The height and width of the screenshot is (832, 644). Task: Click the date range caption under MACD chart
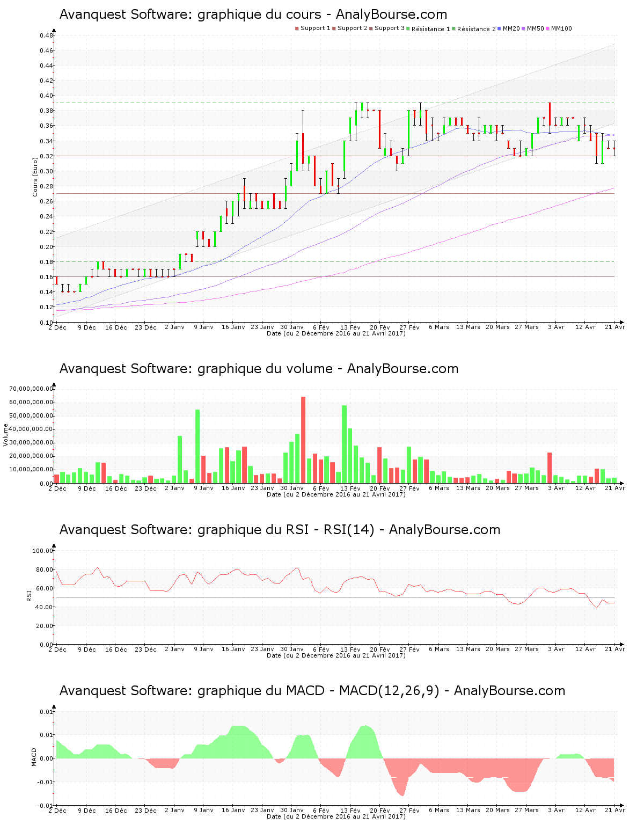[336, 816]
